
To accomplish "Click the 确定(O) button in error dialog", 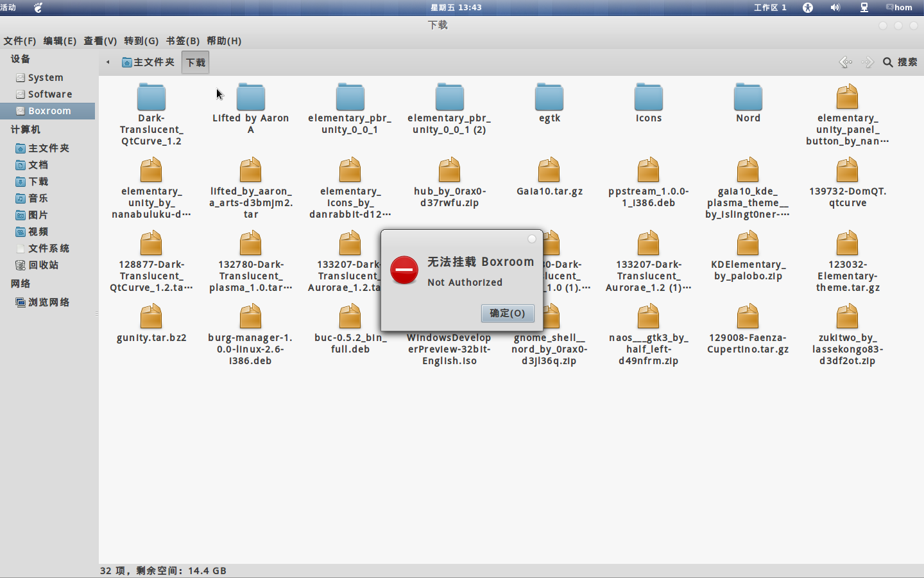I will click(507, 313).
